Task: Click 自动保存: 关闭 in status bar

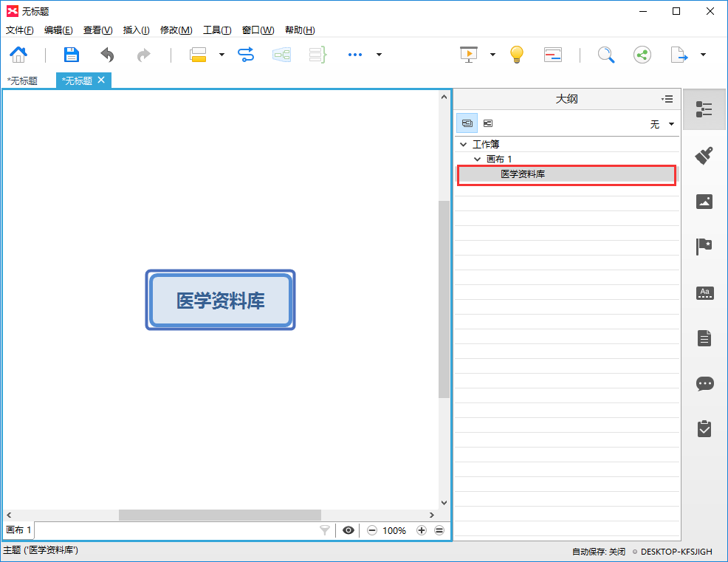Action: click(x=599, y=552)
